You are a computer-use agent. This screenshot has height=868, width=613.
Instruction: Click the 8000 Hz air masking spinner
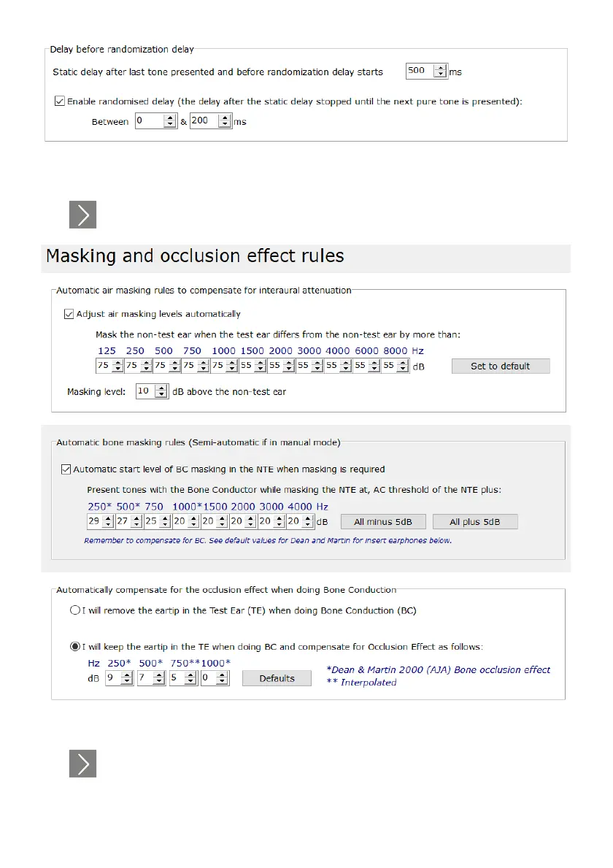point(403,366)
